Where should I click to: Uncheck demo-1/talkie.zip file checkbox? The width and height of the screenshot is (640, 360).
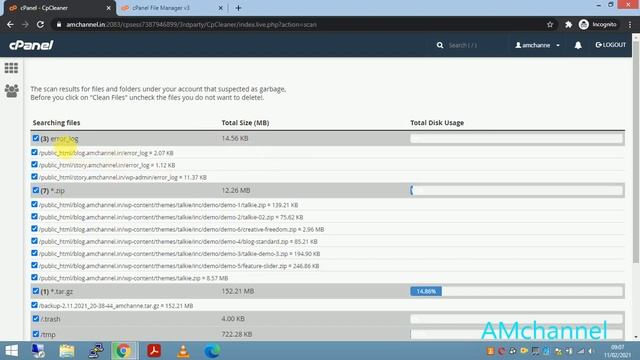pos(34,204)
